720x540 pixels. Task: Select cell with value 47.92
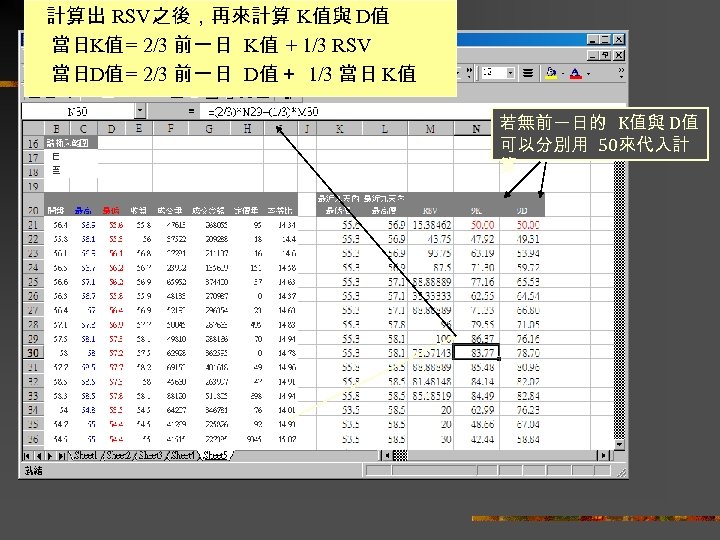click(476, 239)
